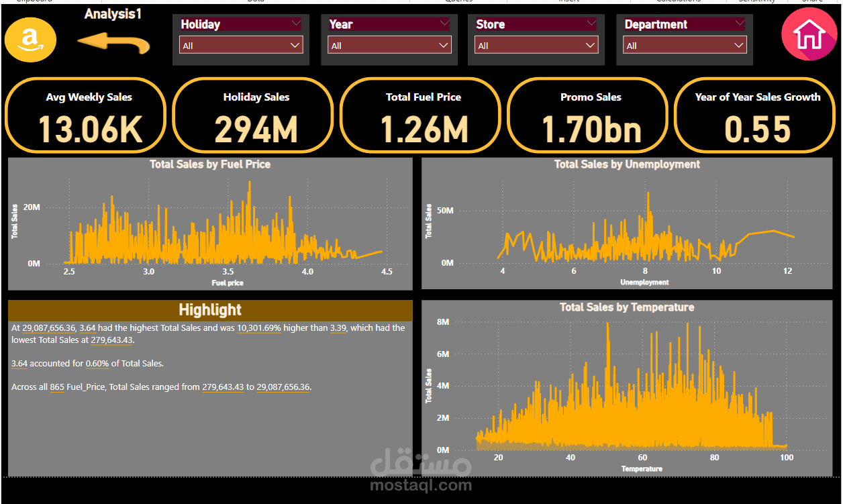Click the 29,087,656.36 value in Highlight text
Viewport: 843px width, 504px height.
click(49, 328)
